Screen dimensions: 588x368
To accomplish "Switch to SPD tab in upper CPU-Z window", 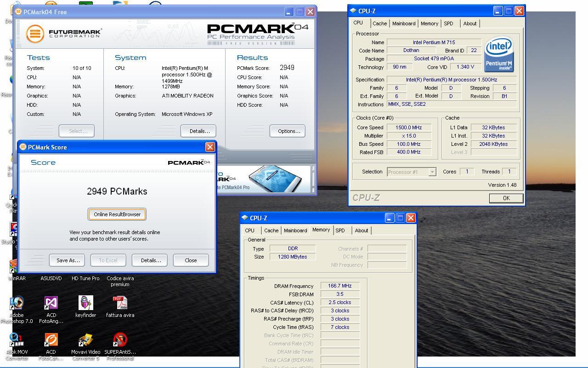I will (x=448, y=23).
